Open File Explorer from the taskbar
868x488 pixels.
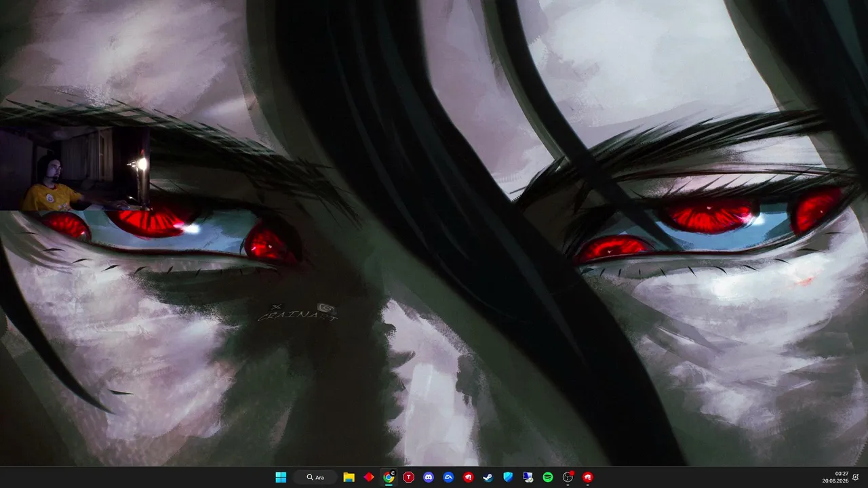349,477
